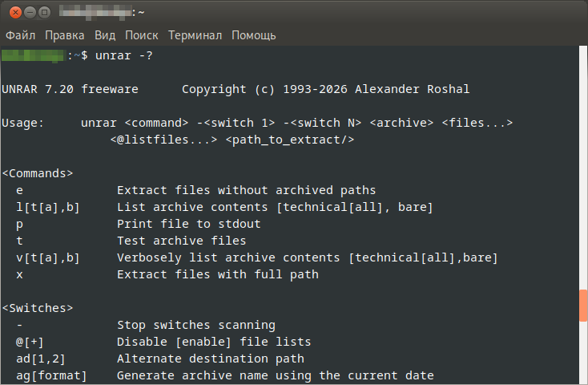Open the Правка menu
The width and height of the screenshot is (588, 385).
click(65, 35)
